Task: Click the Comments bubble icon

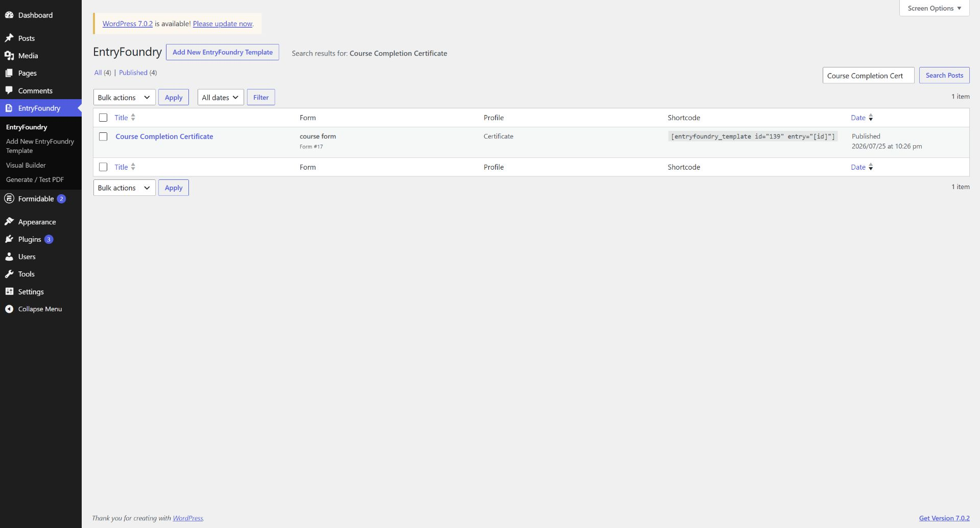Action: pos(9,90)
